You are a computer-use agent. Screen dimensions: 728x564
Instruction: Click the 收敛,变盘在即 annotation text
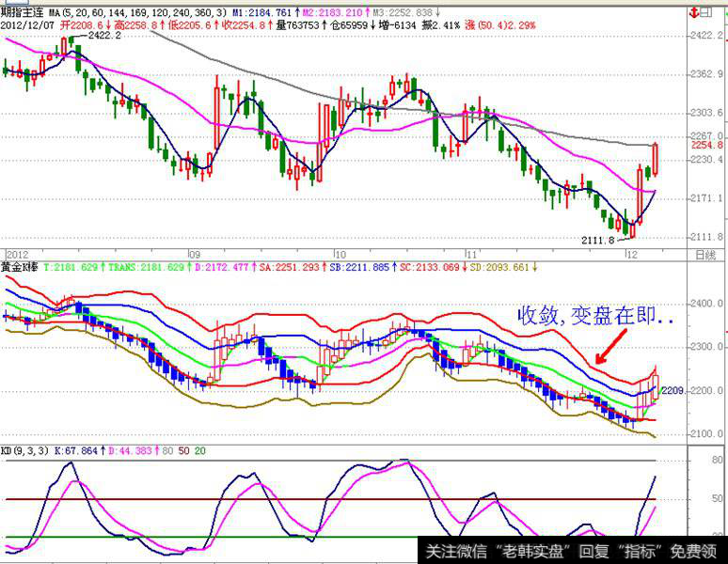tap(595, 316)
